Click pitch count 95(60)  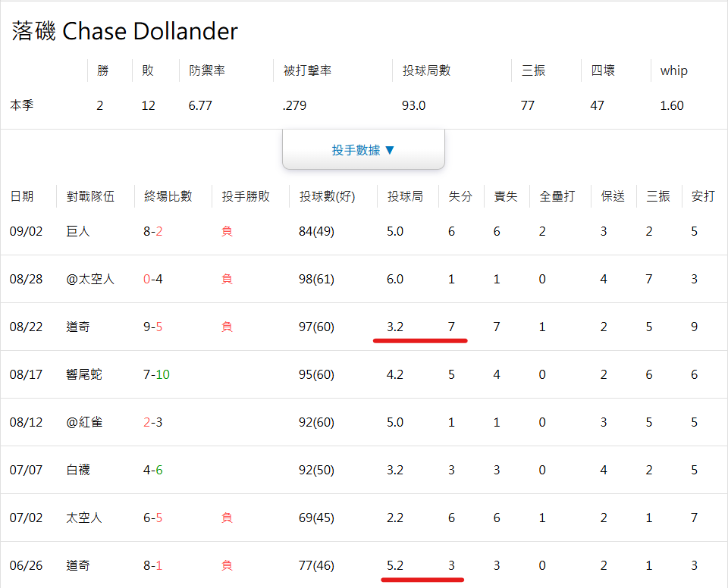(x=317, y=374)
